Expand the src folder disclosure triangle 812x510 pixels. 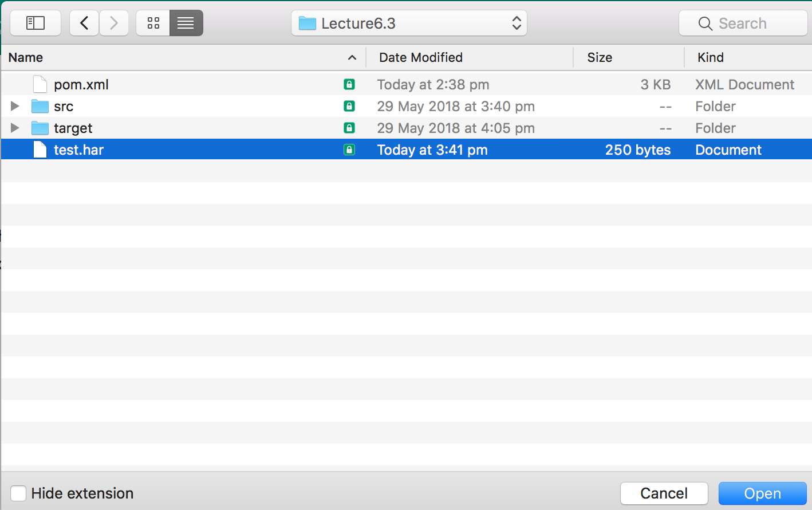15,106
